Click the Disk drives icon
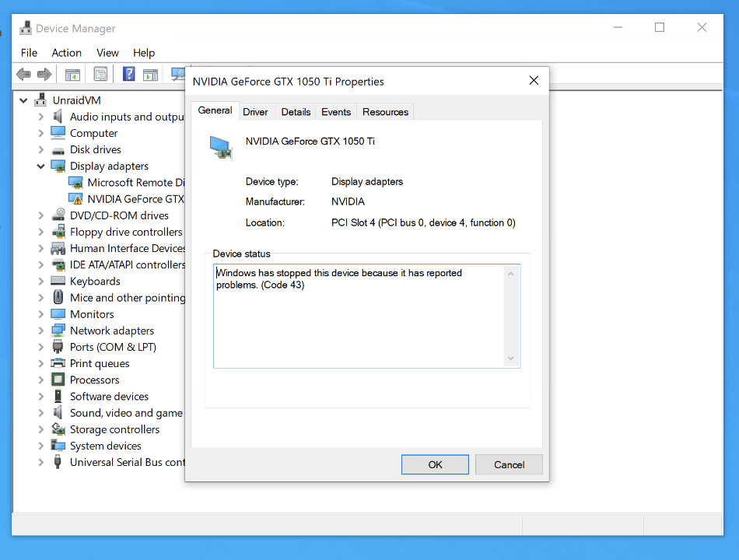The height and width of the screenshot is (560, 739). click(x=58, y=150)
